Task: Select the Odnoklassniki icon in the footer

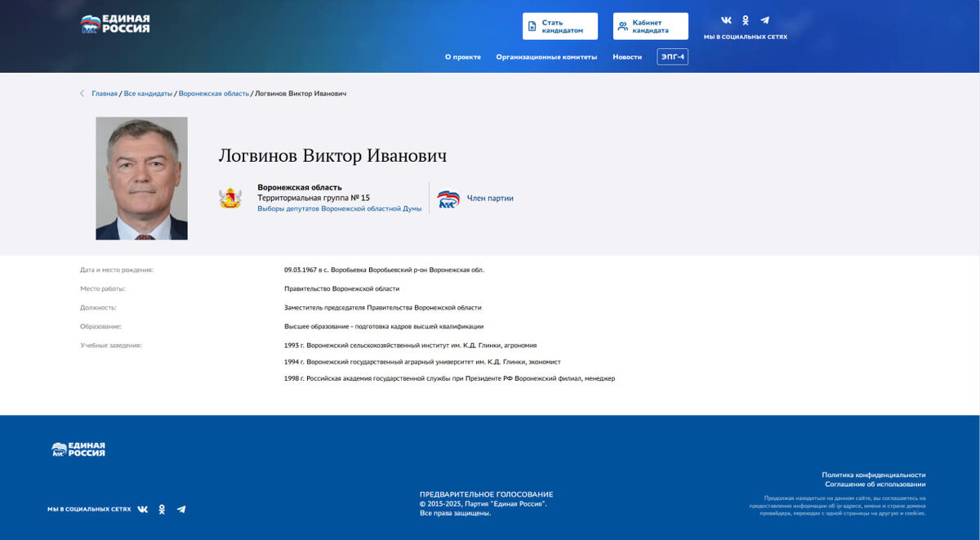Action: point(163,509)
